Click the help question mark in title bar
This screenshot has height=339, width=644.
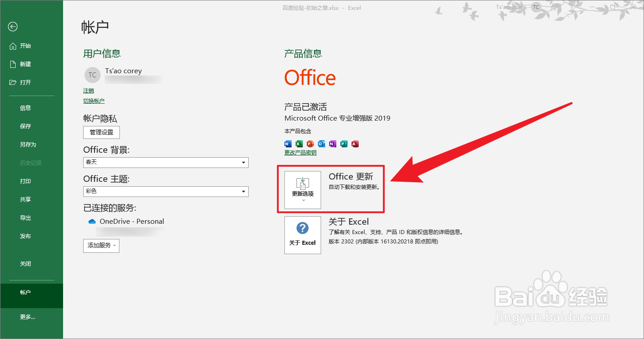coord(572,7)
